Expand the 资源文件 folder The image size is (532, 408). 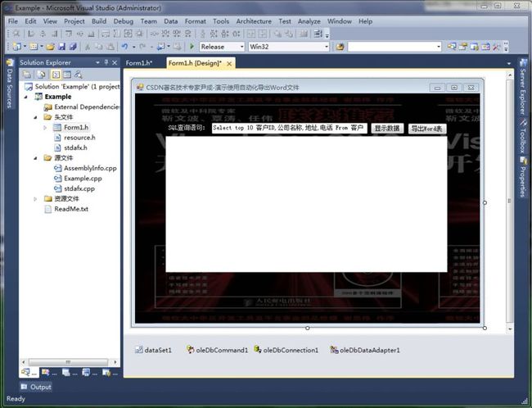(x=35, y=199)
